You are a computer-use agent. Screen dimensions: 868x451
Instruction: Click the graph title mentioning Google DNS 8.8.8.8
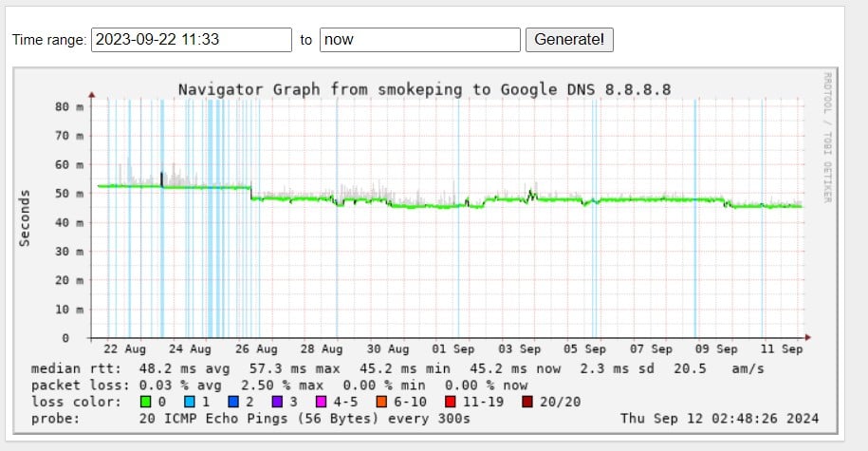(x=424, y=89)
